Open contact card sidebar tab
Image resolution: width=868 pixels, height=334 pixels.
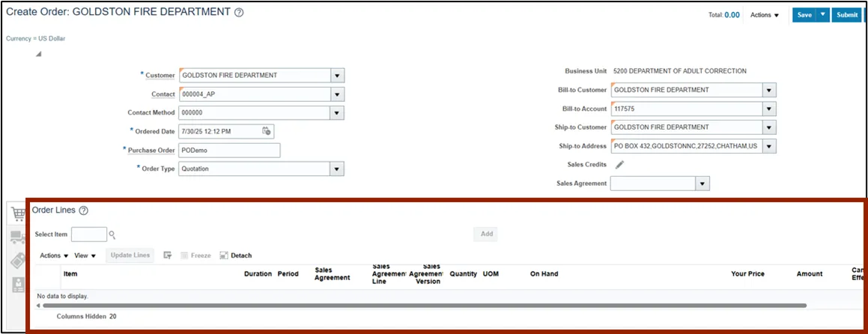[18, 285]
